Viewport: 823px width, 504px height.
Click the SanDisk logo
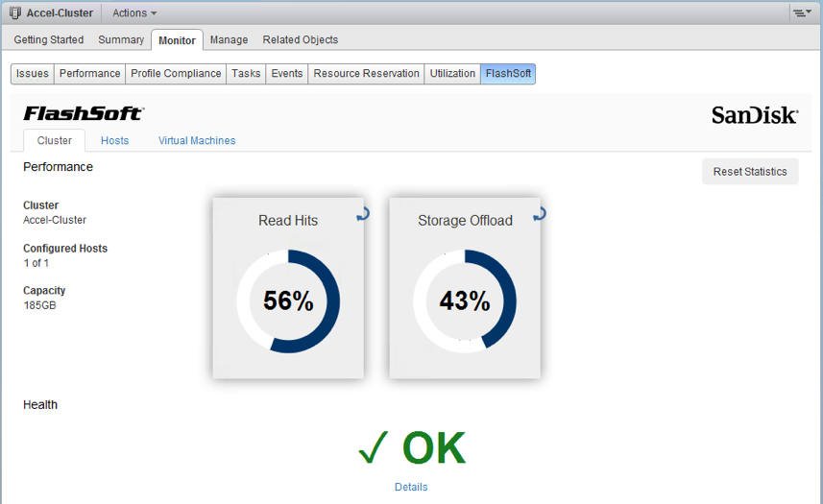point(754,115)
